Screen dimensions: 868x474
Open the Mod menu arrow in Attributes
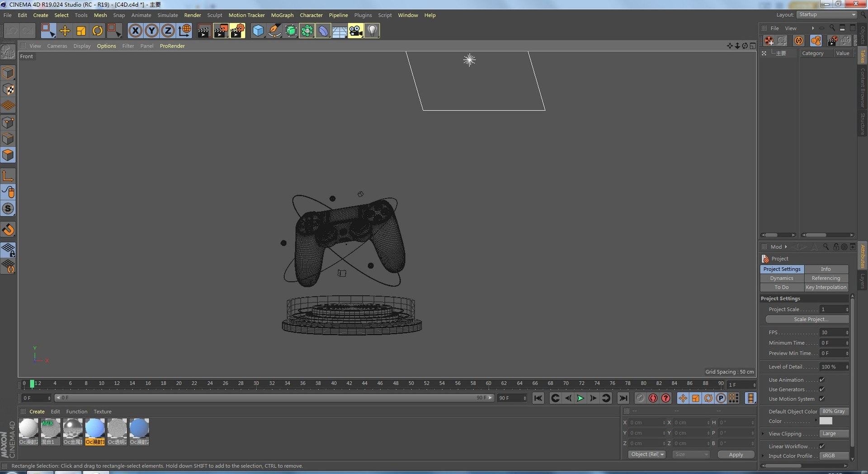[x=786, y=247]
